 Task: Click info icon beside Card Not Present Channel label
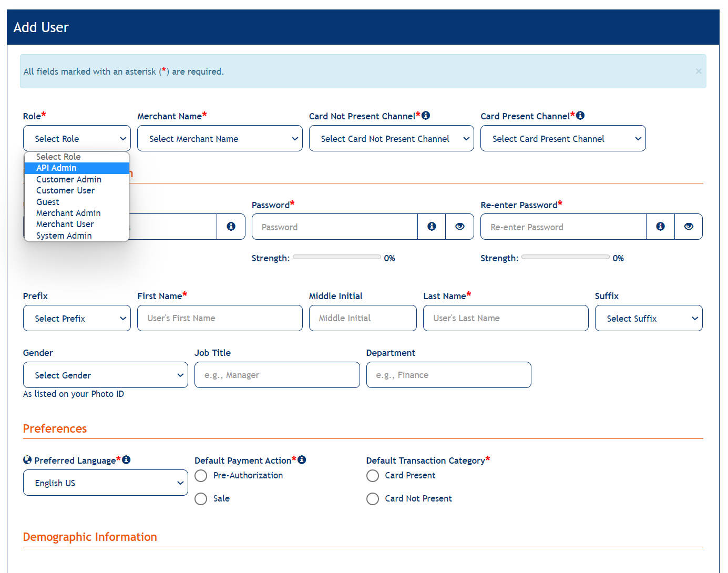click(x=426, y=116)
